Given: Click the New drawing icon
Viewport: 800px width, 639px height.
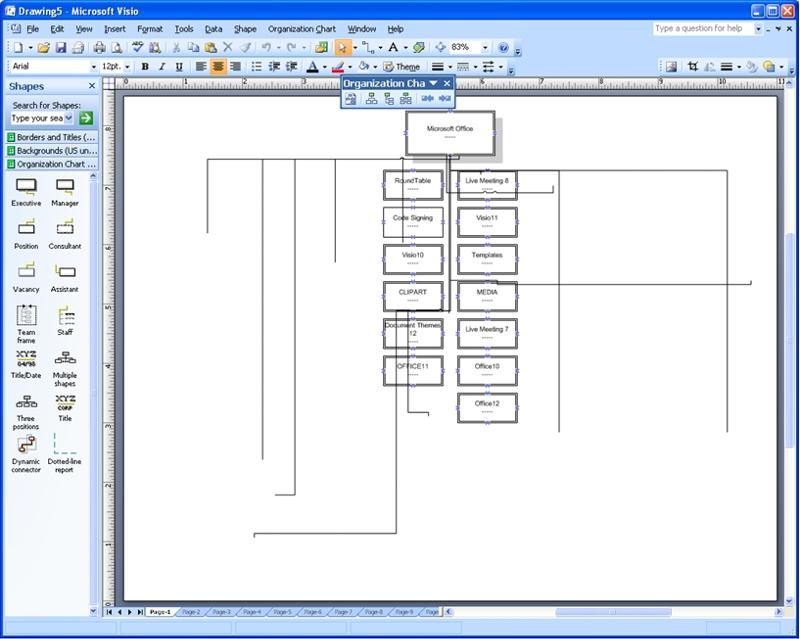Looking at the screenshot, I should (x=18, y=47).
